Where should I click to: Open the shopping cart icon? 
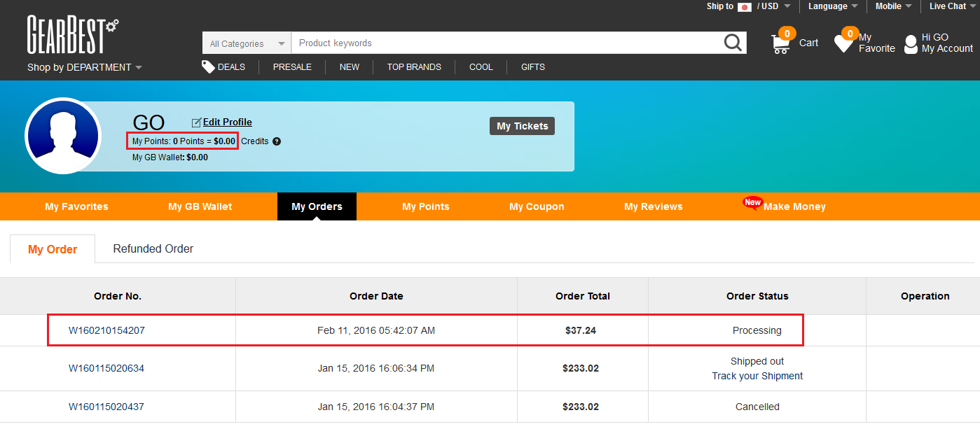point(781,43)
